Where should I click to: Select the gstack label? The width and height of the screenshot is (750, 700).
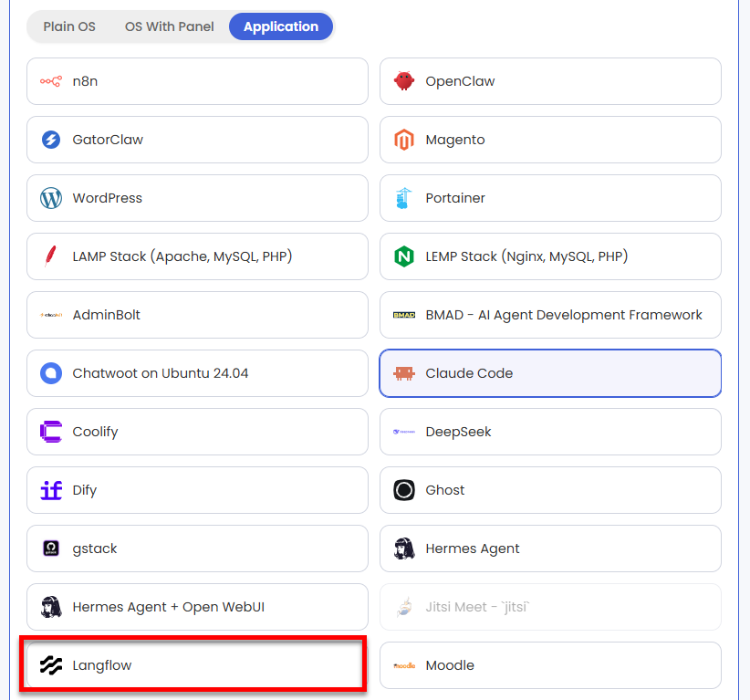(95, 549)
